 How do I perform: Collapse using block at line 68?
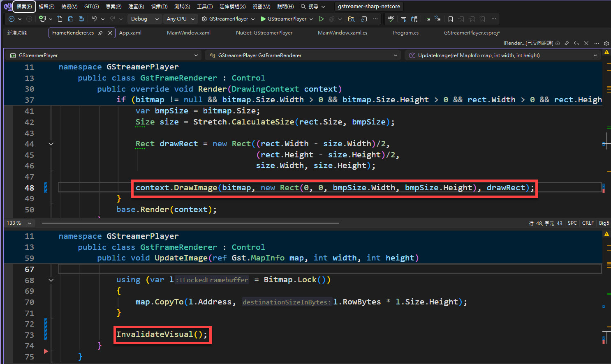(51, 280)
